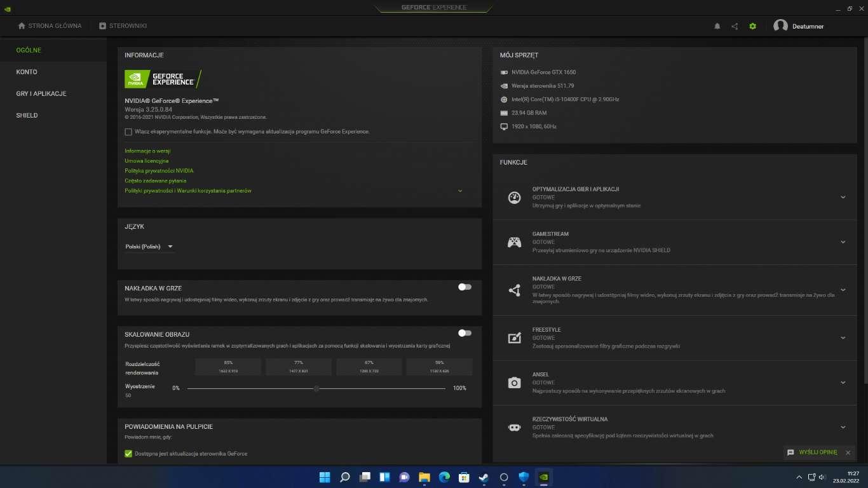This screenshot has height=488, width=868.
Task: Expand Nakładka w grze function chevron
Action: 843,290
